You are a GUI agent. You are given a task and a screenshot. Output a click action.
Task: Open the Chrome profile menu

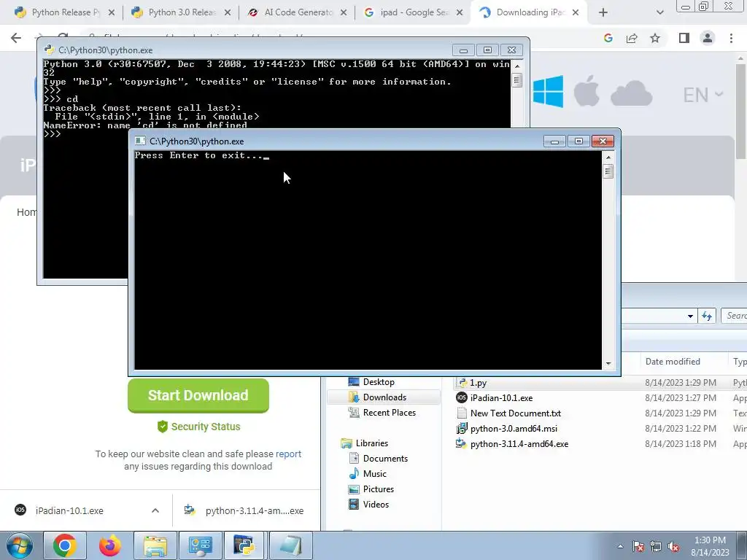coord(708,38)
